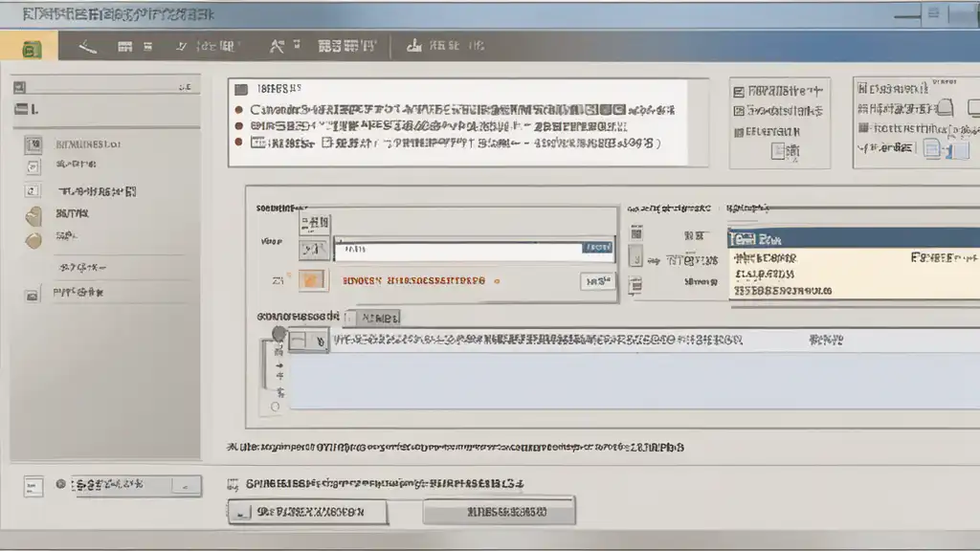Click the gray tab above the long text row
Image resolution: width=980 pixels, height=551 pixels.
(x=379, y=318)
